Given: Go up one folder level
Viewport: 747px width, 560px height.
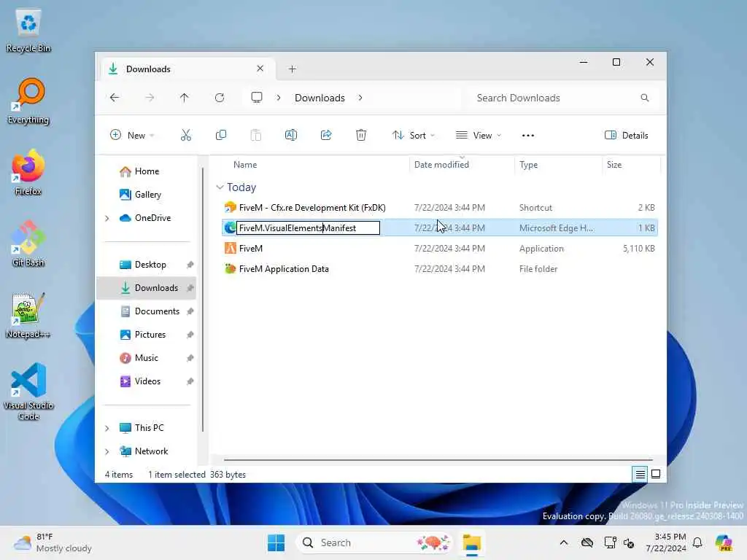Looking at the screenshot, I should pos(185,98).
